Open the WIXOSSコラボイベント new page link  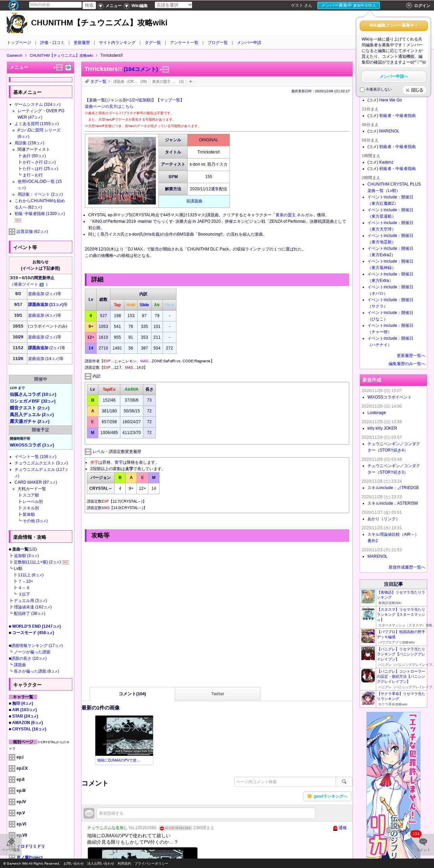coord(389,397)
